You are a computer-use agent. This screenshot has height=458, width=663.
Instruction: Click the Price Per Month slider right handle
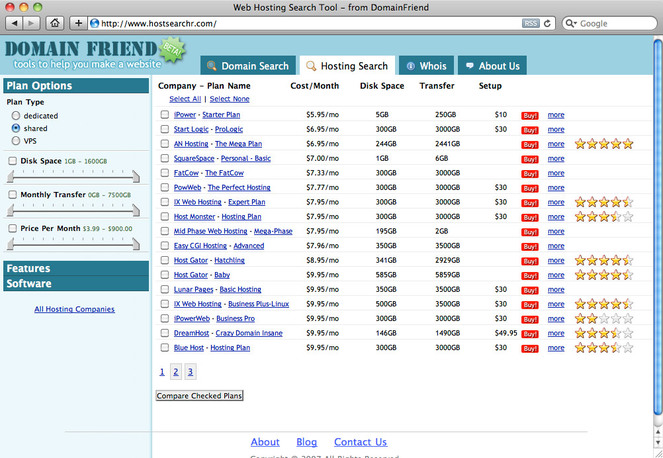pyautogui.click(x=136, y=244)
